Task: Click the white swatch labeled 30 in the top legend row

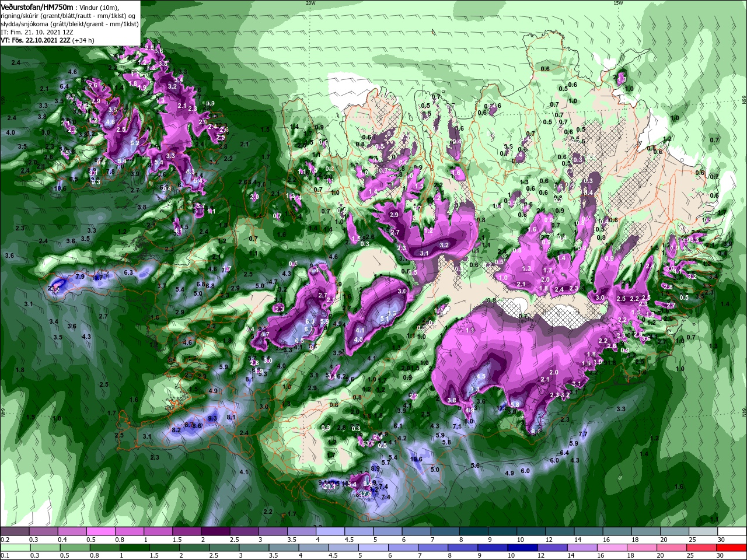Action: [x=732, y=531]
